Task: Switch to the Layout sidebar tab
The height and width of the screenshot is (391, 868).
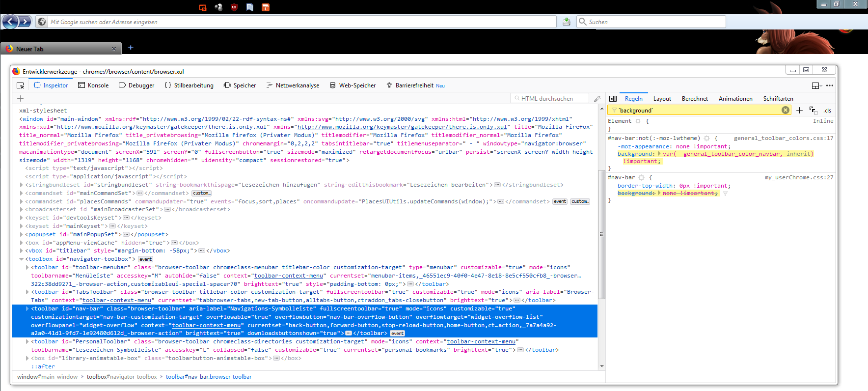Action: click(x=662, y=99)
